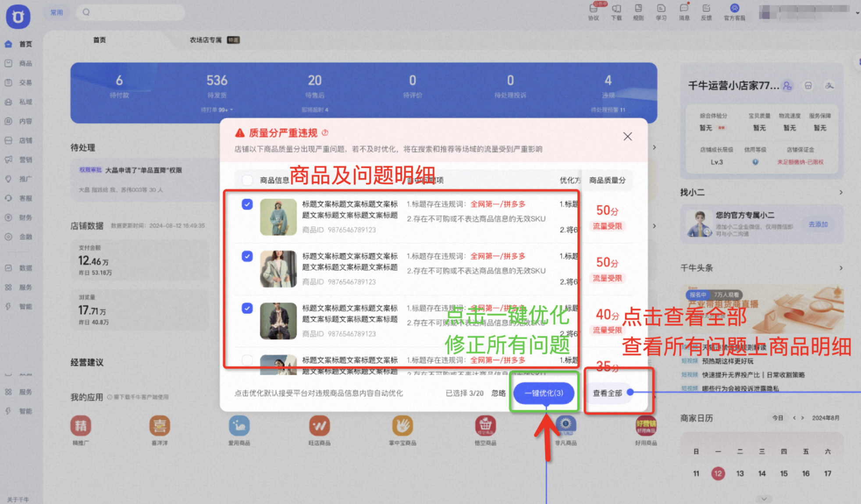This screenshot has width=861, height=504.
Task: Click the account icon beside 千牛运营小店家77
Action: [x=787, y=86]
